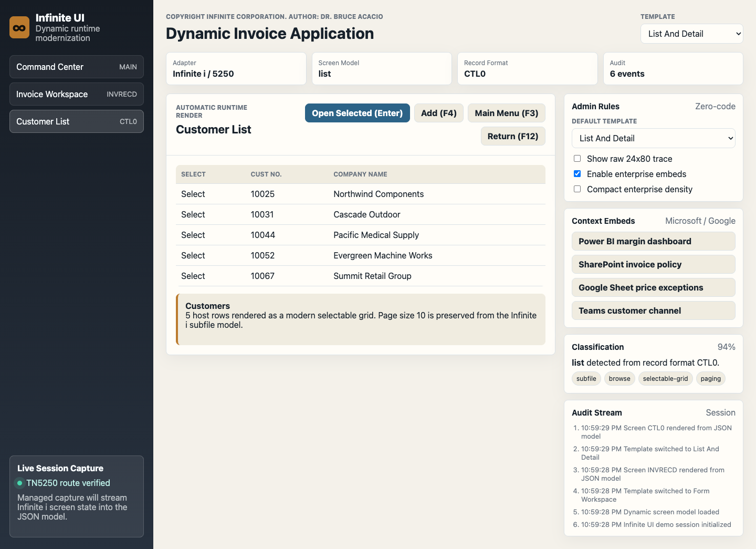Toggle Show raw 24x80 trace checkbox

pyautogui.click(x=577, y=159)
